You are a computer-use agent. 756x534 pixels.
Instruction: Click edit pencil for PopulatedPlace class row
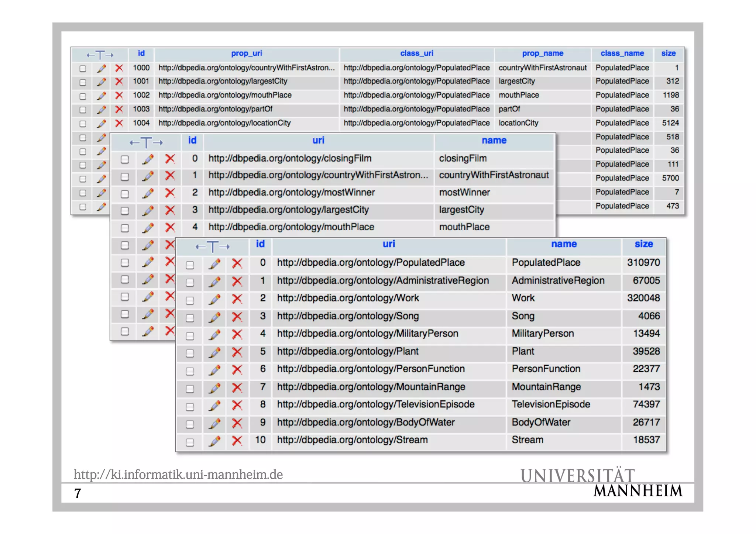click(x=214, y=263)
